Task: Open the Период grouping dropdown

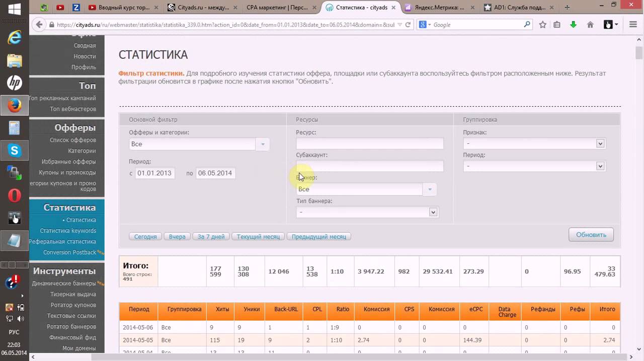Action: point(534,166)
